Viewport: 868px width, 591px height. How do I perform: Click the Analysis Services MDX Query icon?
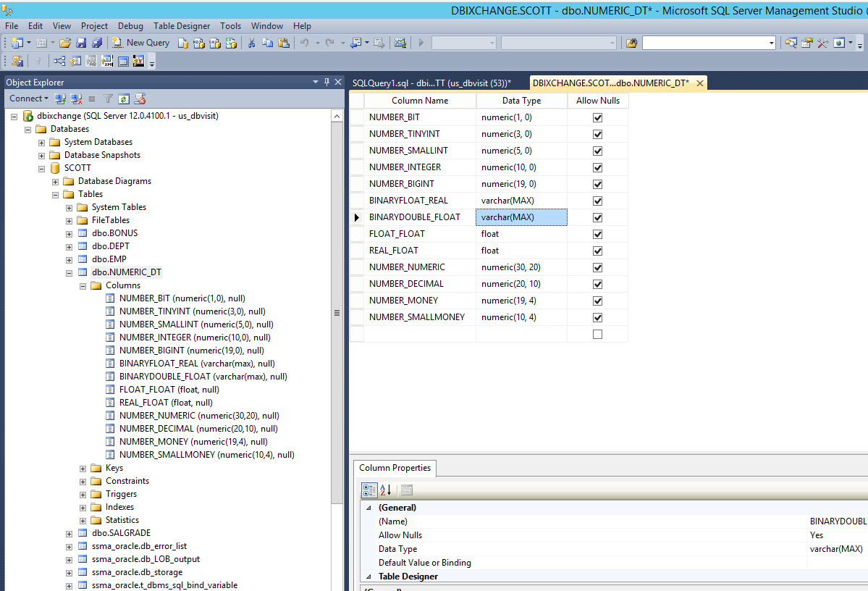tap(199, 43)
